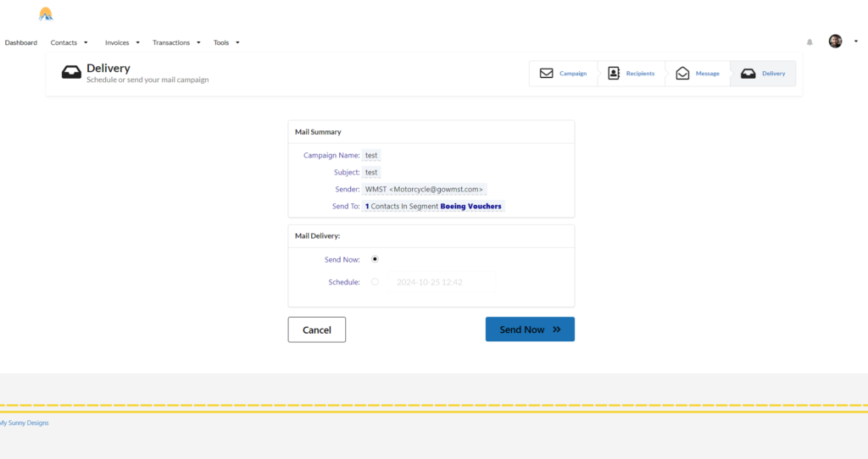Select the Schedule radio button
The width and height of the screenshot is (868, 459).
tap(375, 282)
